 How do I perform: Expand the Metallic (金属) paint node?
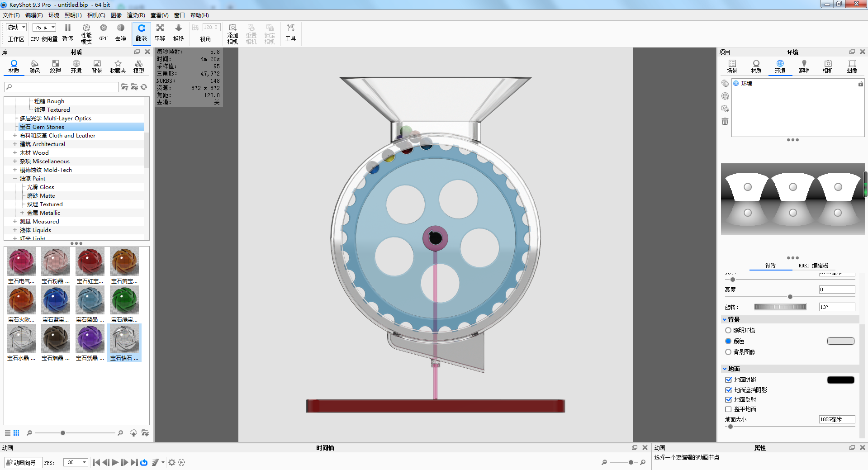[22, 213]
